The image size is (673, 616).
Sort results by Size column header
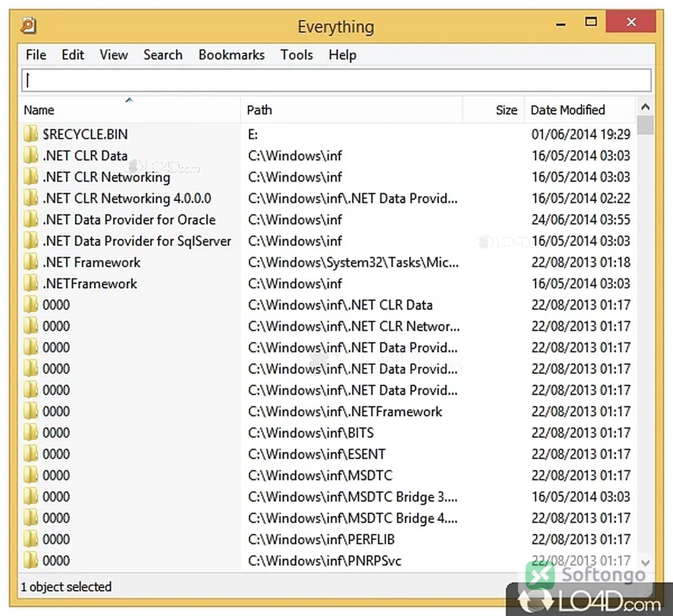(494, 110)
